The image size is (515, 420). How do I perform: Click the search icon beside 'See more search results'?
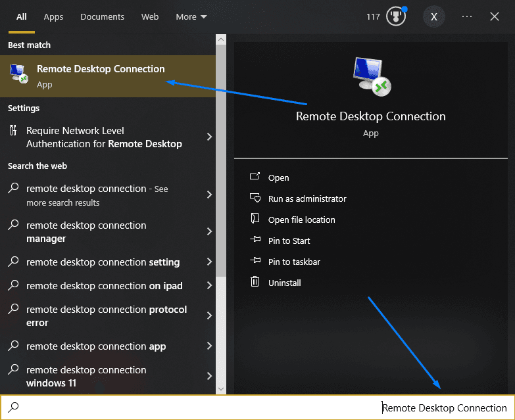coord(13,188)
